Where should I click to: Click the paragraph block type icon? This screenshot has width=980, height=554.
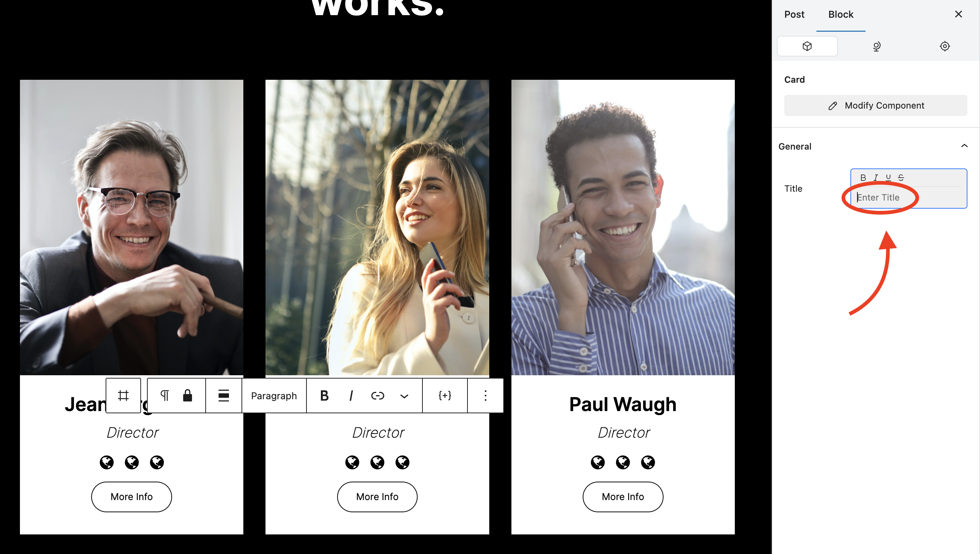pos(164,396)
